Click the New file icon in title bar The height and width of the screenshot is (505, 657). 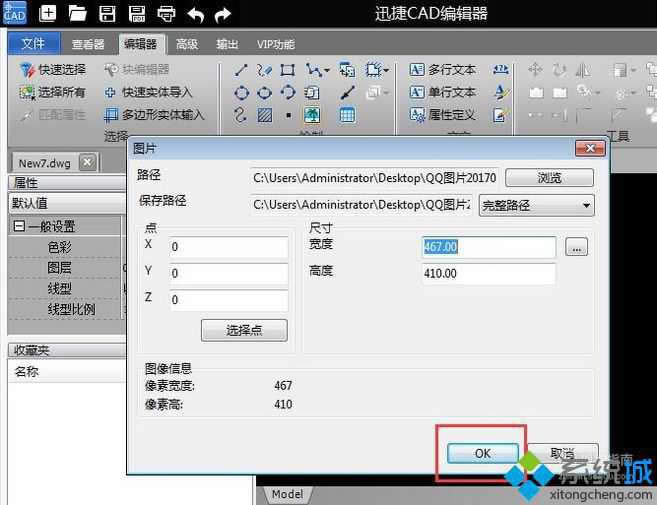[47, 13]
